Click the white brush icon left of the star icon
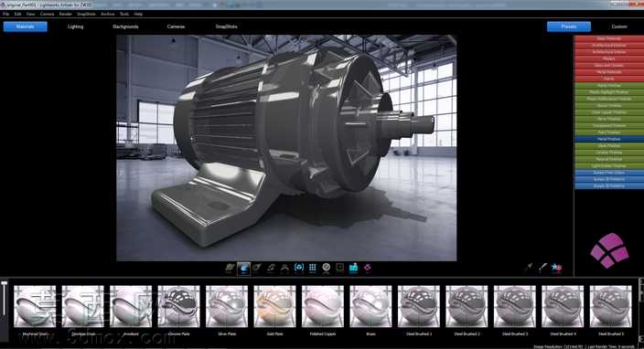The width and height of the screenshot is (644, 349). tap(542, 268)
